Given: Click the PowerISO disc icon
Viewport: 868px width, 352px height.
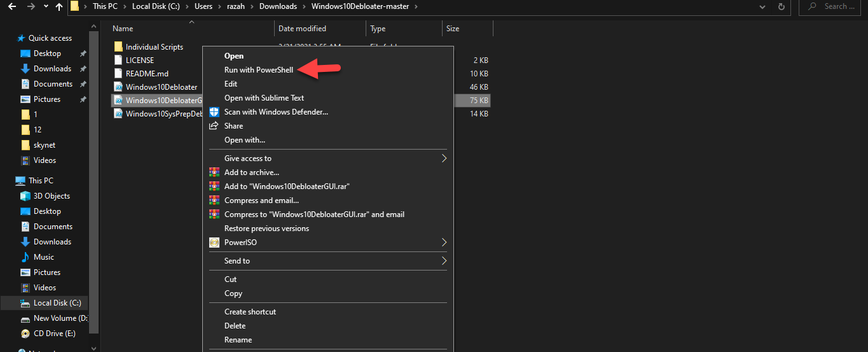Looking at the screenshot, I should pos(214,243).
